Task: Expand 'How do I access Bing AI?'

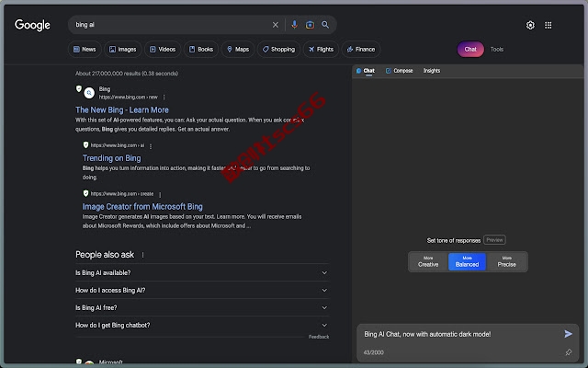Action: (x=202, y=290)
